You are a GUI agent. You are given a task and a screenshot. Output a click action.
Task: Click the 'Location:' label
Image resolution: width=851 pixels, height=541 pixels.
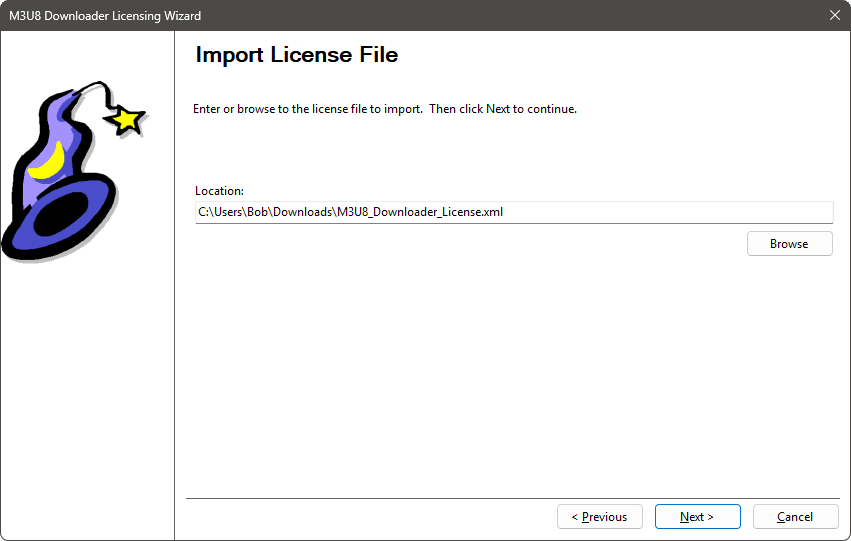click(219, 191)
